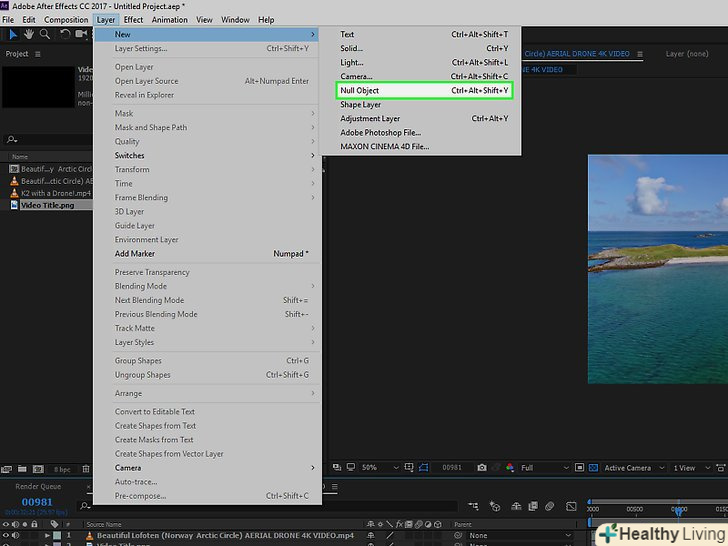The width and height of the screenshot is (728, 546).
Task: Open the Full resolution dropdown
Action: [x=538, y=468]
